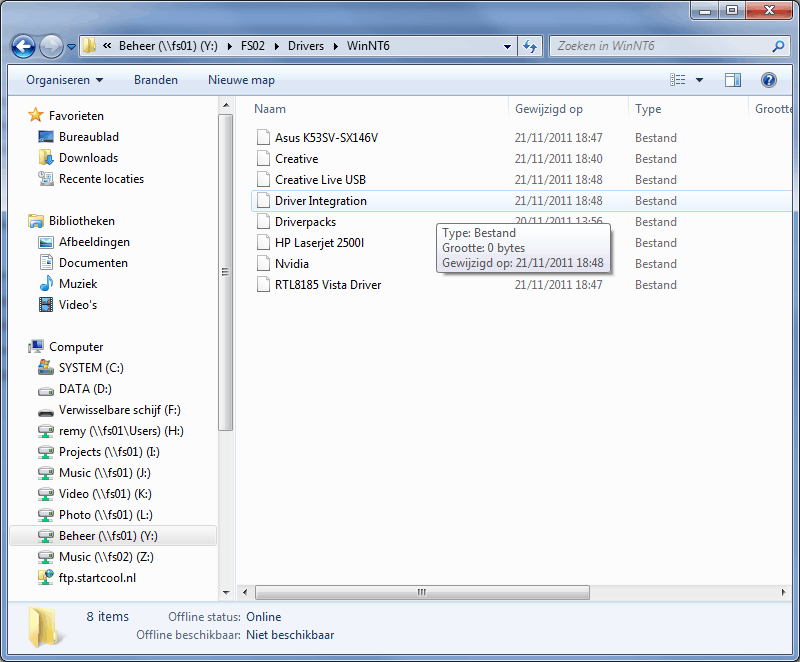Open the Video's library

click(x=78, y=304)
